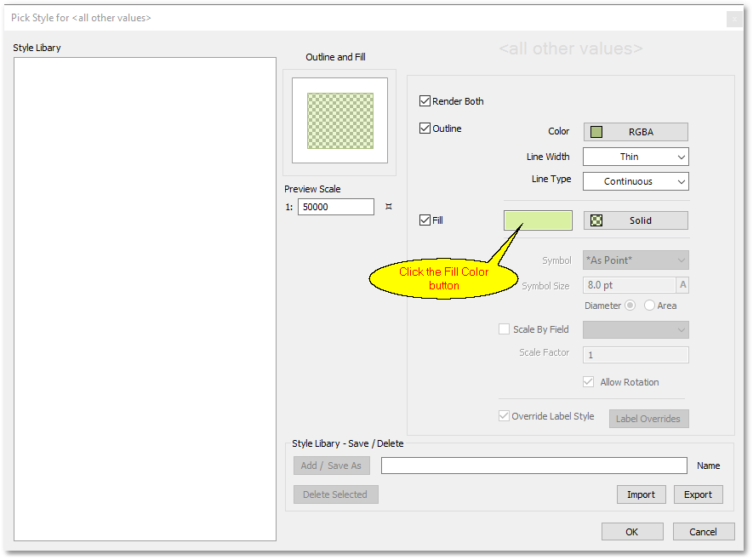
Task: Click the Outline and Fill preview thumbnail
Action: [x=340, y=121]
